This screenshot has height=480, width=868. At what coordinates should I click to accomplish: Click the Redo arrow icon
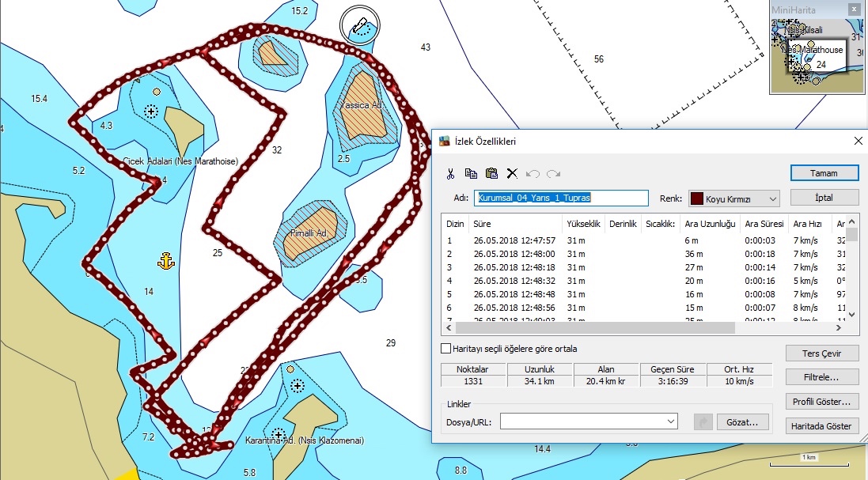click(x=553, y=174)
